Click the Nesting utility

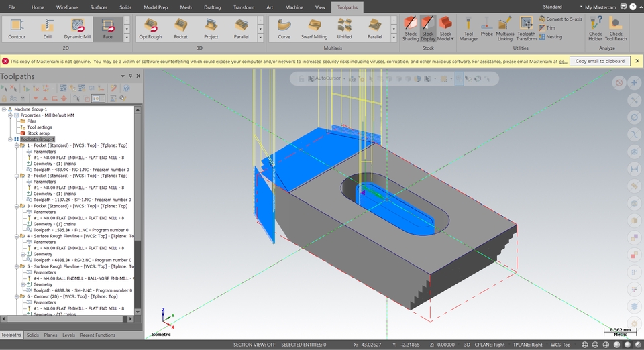point(550,36)
